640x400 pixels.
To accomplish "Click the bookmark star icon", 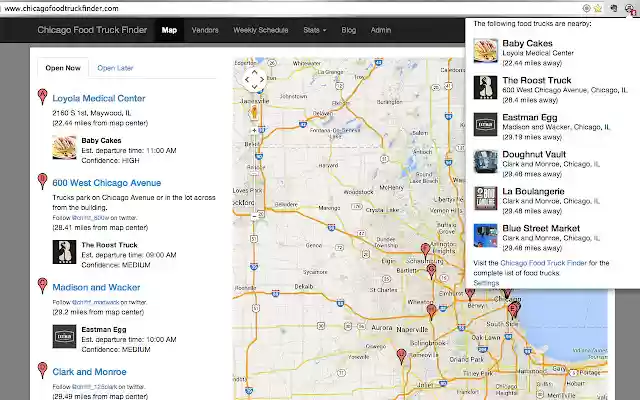I will click(598, 8).
